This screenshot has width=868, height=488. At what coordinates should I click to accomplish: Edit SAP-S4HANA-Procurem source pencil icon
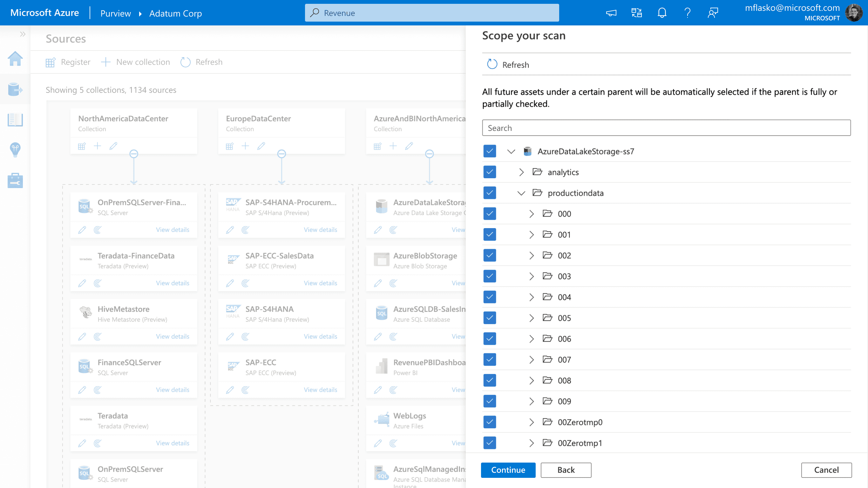230,230
